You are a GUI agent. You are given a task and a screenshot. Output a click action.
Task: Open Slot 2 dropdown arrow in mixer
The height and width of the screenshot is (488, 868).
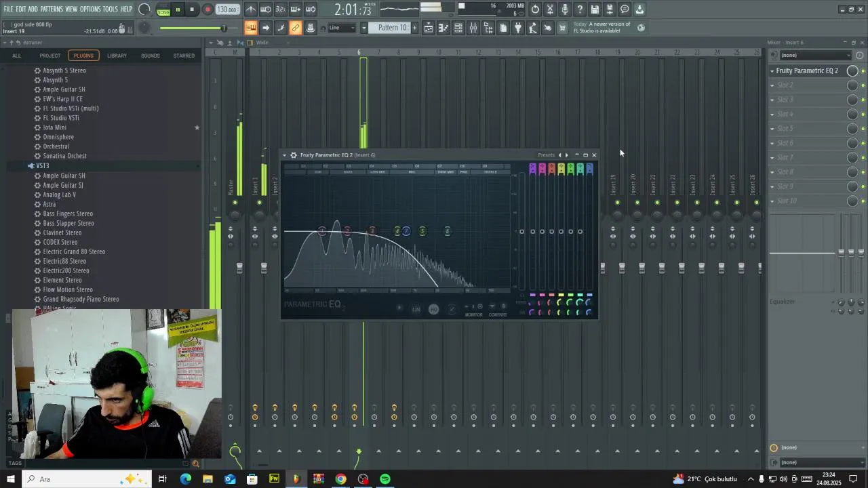coord(772,85)
